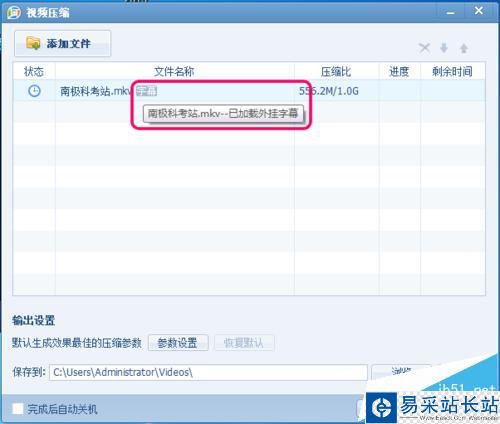
Task: Click the 剩余时间 column header
Action: [x=452, y=71]
